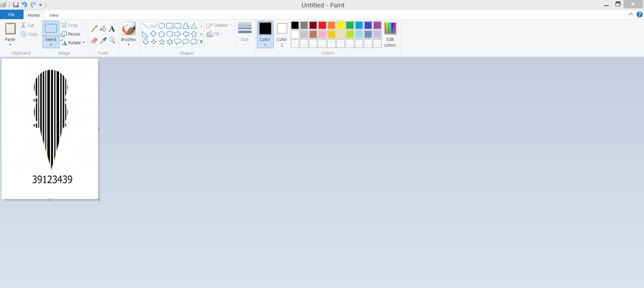Choose the Hexagon shape

pos(170,34)
